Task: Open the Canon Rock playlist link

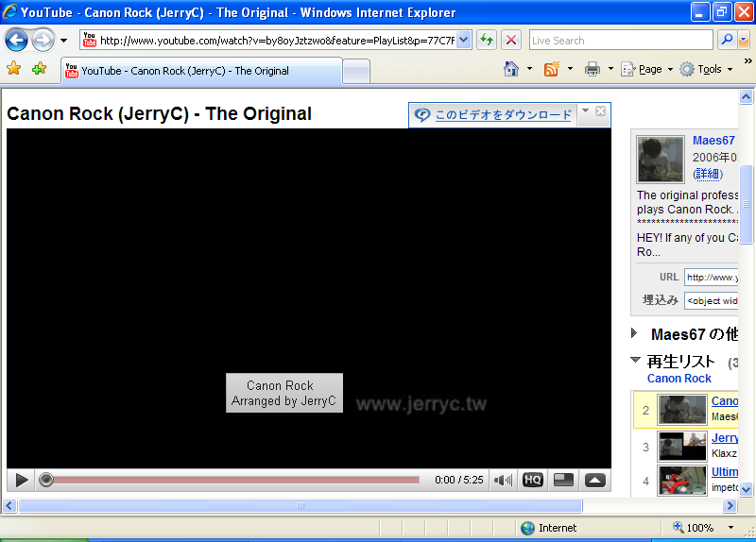Action: click(x=679, y=379)
